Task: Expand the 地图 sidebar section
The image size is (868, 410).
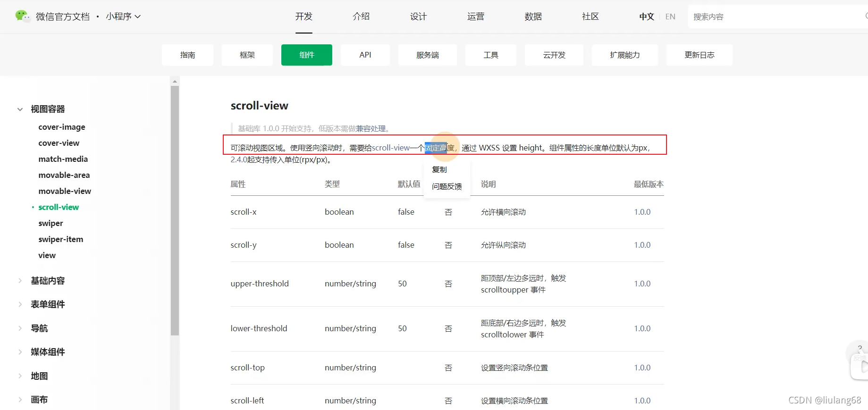Action: [39, 376]
